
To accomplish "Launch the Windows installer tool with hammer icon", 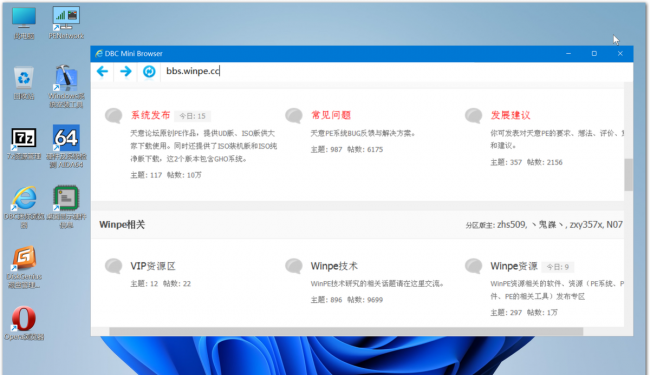I will click(66, 86).
